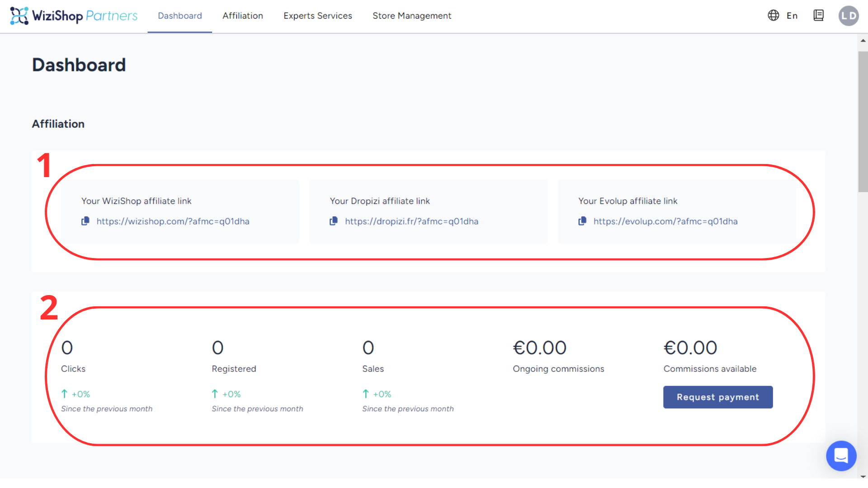Screen dimensions: 868x488
Task: Select the En language label
Action: [x=792, y=16]
